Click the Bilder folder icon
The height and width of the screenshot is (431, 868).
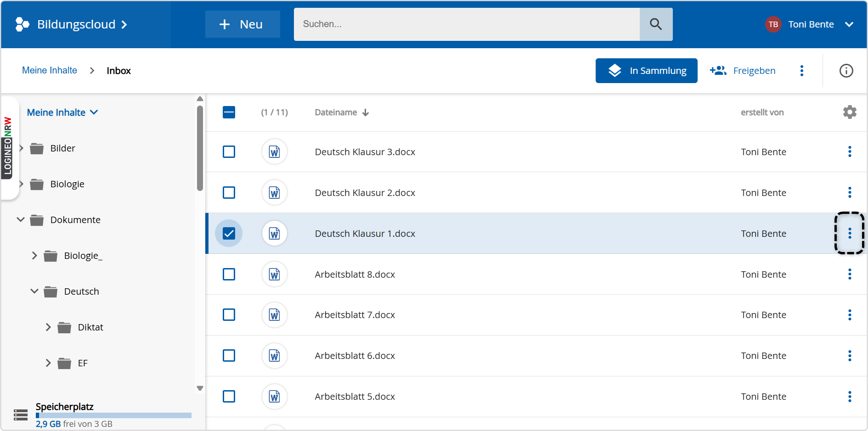click(x=37, y=148)
